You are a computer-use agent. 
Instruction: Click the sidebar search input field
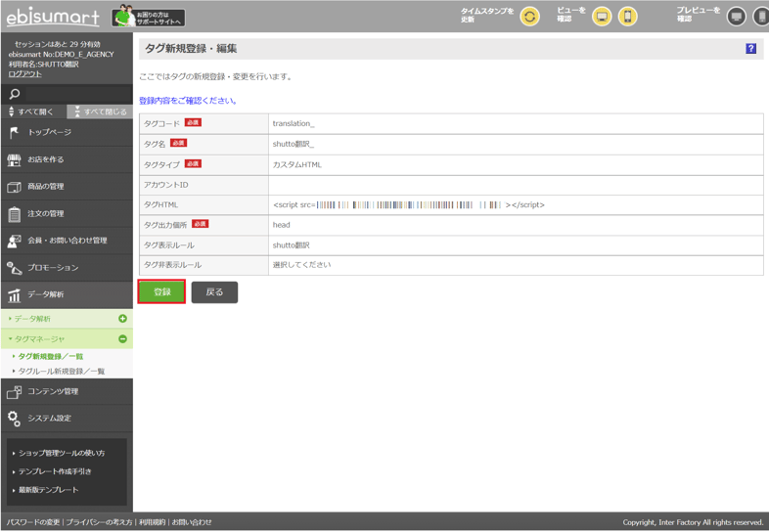(79, 94)
